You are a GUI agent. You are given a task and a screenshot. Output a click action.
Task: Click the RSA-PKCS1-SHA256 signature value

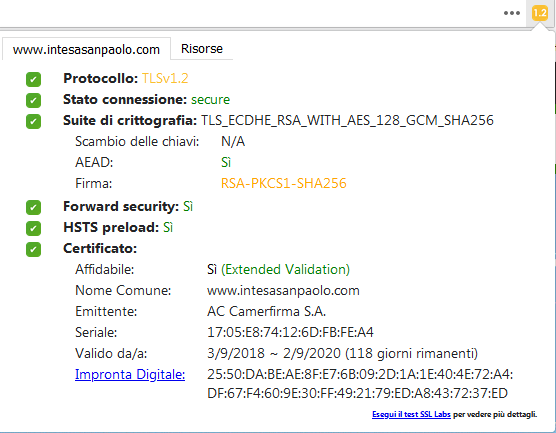pyautogui.click(x=283, y=183)
